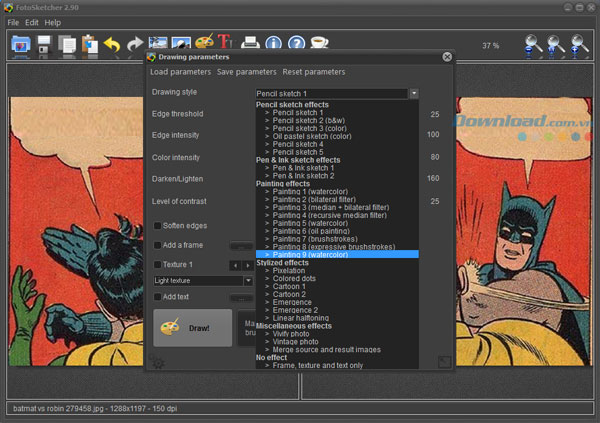Open help via the question mark icon
Viewport: 600px width, 423px height.
tap(297, 42)
